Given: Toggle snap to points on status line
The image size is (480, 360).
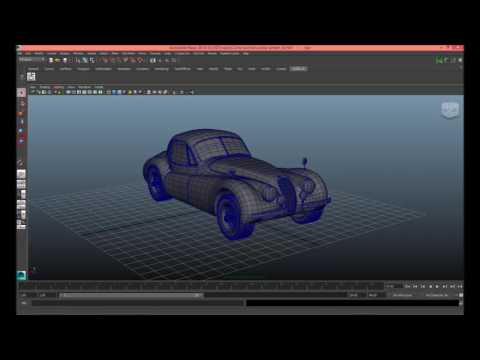Looking at the screenshot, I should pos(119,60).
